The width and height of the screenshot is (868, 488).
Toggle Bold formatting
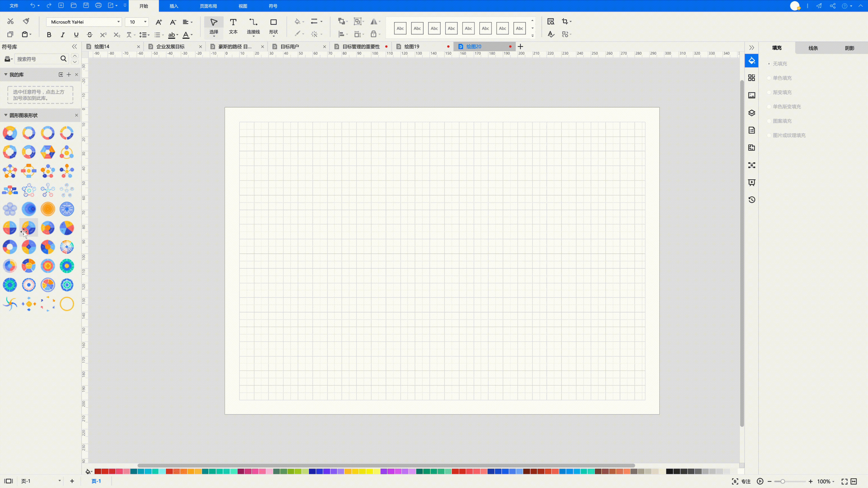pos(49,35)
